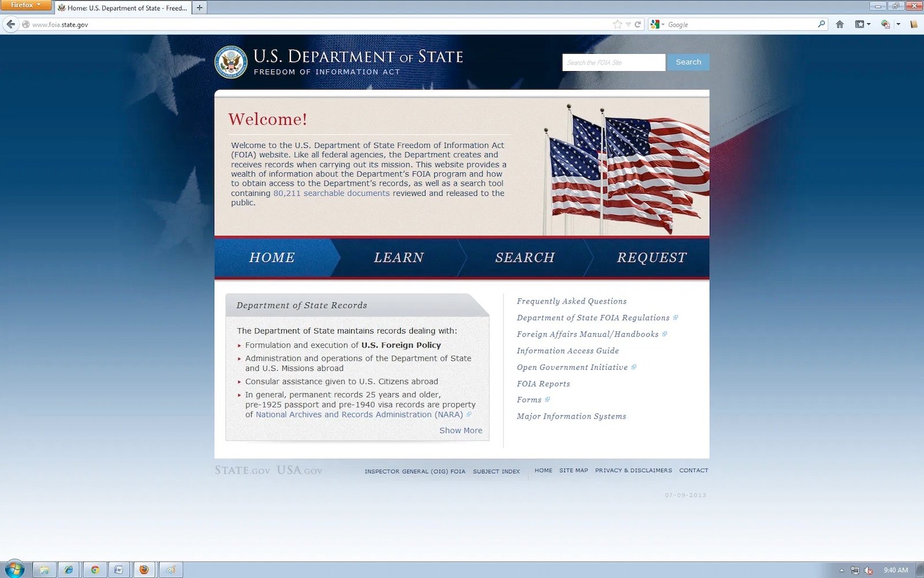Click the muted volume tray icon
The width and height of the screenshot is (924, 578).
(868, 570)
